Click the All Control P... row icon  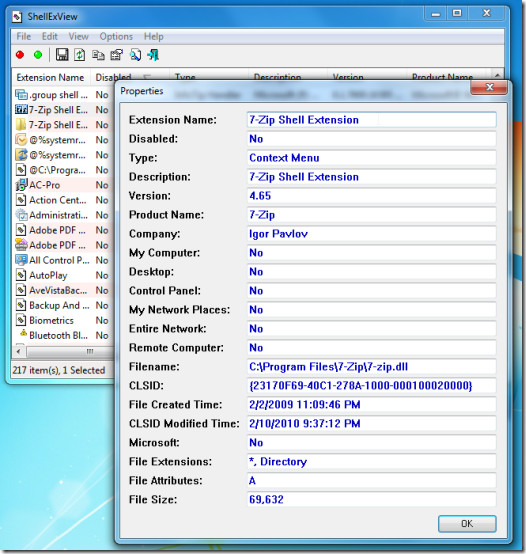(21, 260)
